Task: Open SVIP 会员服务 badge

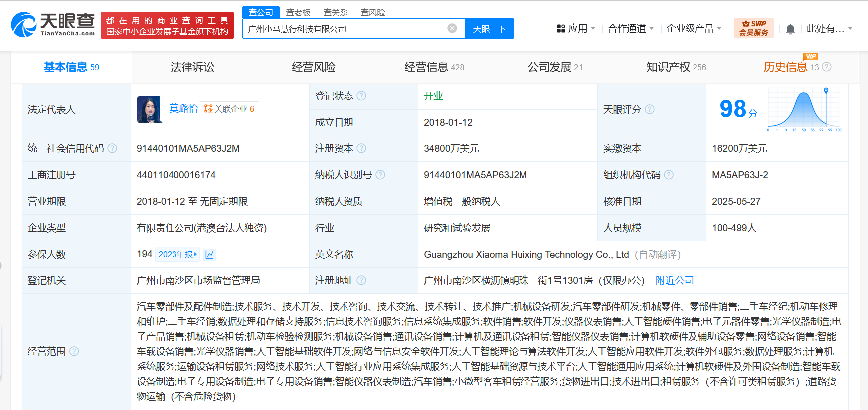Action: point(753,28)
